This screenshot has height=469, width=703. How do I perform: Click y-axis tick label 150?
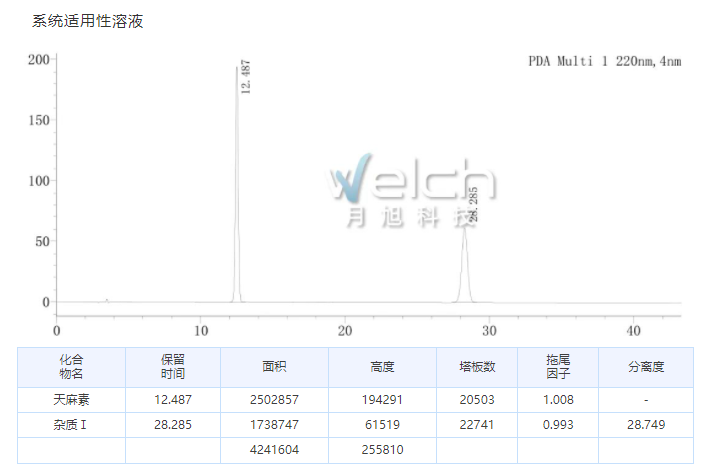(39, 120)
